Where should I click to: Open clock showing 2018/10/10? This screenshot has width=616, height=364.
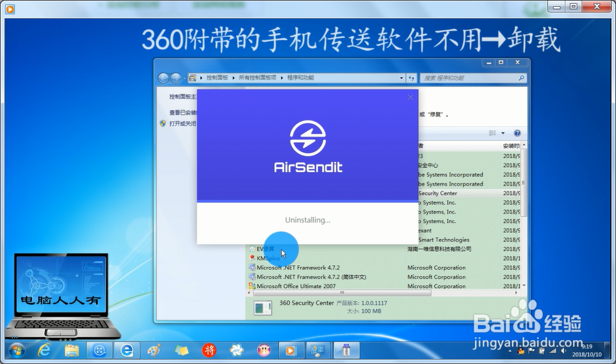(x=587, y=350)
